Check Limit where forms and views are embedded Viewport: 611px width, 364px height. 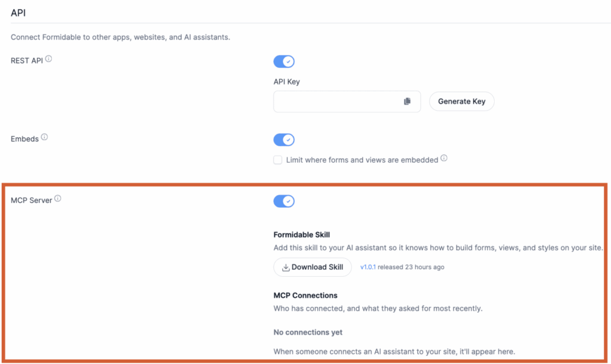coord(277,160)
